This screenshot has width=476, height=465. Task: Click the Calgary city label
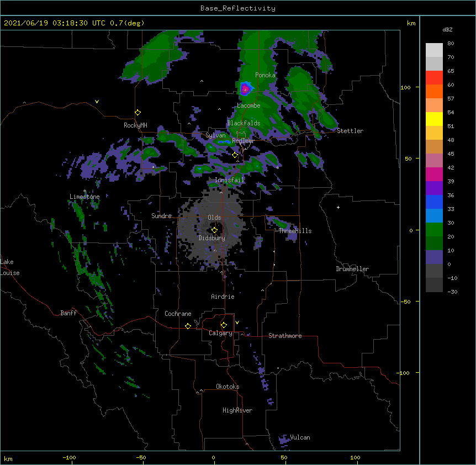tap(220, 333)
